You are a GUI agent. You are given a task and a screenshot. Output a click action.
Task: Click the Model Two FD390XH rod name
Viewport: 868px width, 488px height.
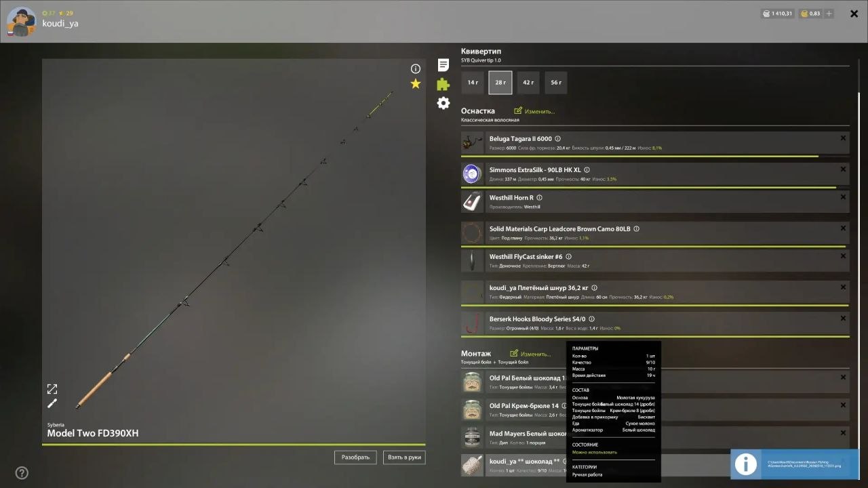point(93,434)
